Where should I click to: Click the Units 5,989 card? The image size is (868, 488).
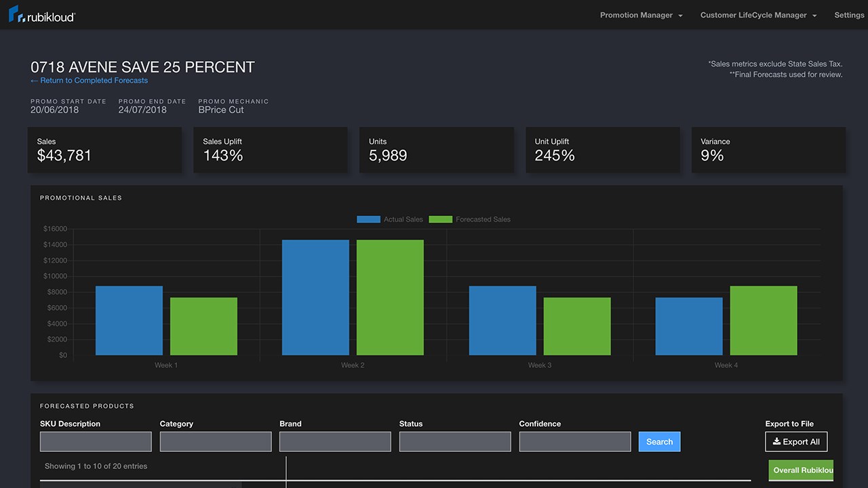coord(437,149)
